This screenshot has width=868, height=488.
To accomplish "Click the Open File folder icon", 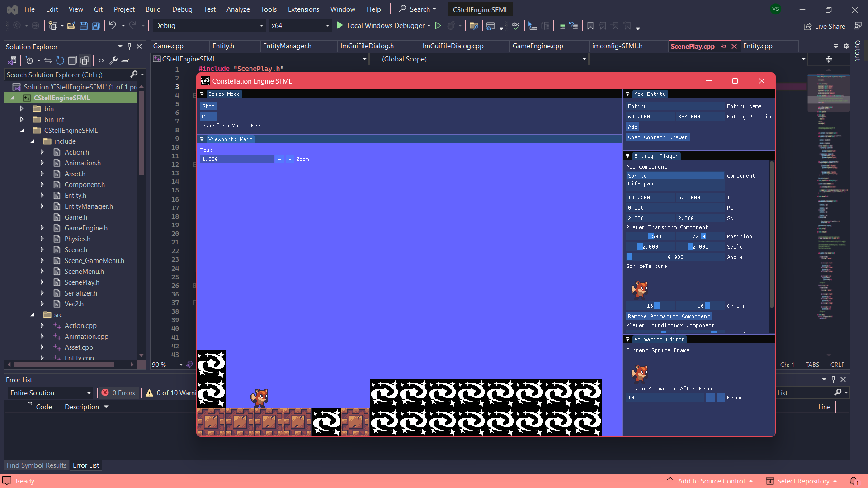I will coord(71,26).
